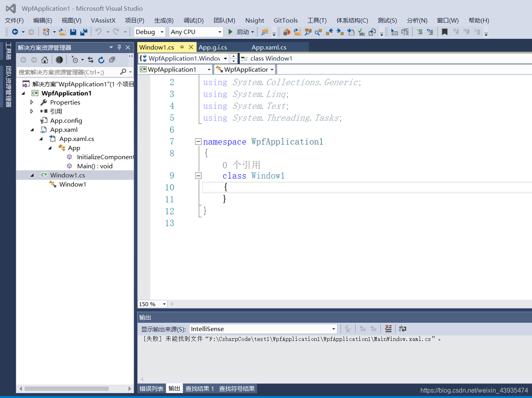Switch to the 错误列表 tab
This screenshot has height=398, width=532.
point(151,388)
